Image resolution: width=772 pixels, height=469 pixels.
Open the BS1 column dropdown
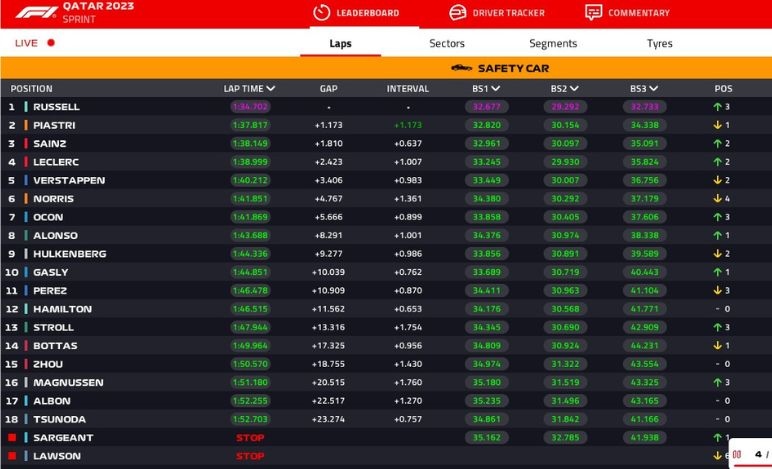point(496,89)
